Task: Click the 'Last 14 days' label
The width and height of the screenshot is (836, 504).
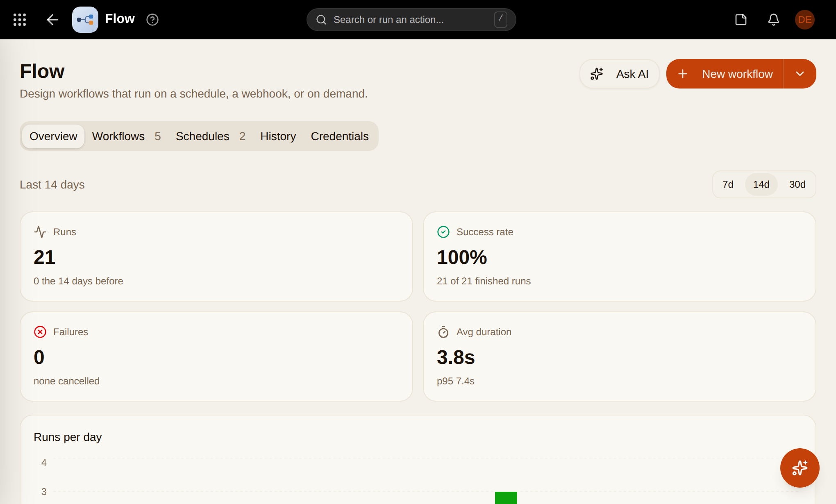Action: [52, 185]
